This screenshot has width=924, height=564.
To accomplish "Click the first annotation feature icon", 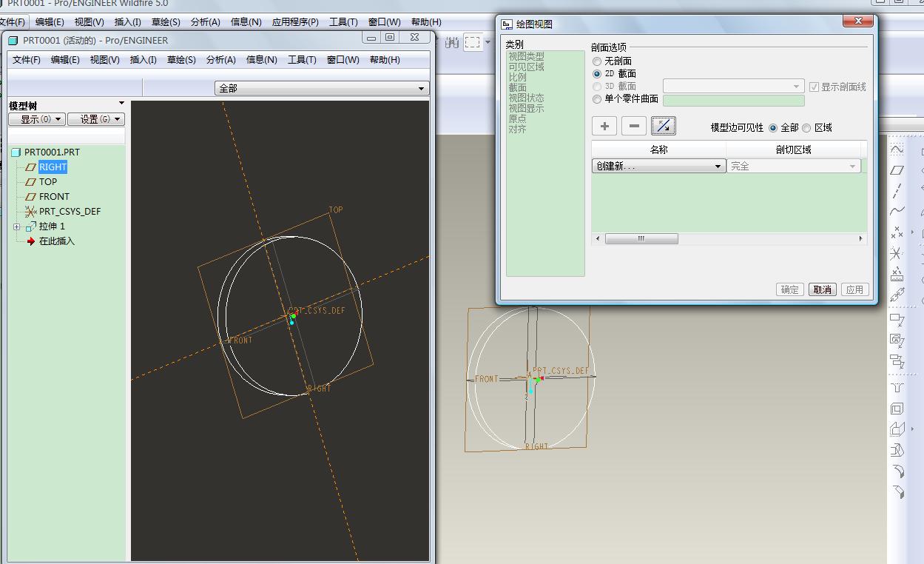I will tap(897, 320).
